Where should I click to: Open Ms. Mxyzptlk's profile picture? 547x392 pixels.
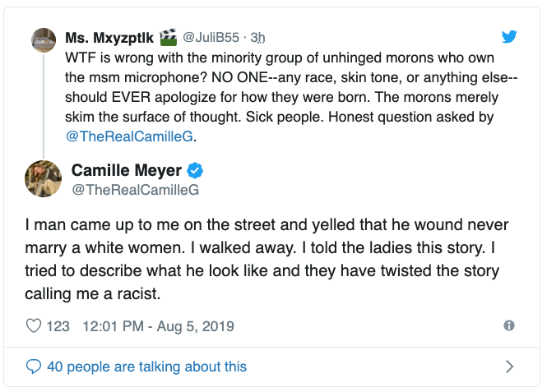pyautogui.click(x=43, y=39)
